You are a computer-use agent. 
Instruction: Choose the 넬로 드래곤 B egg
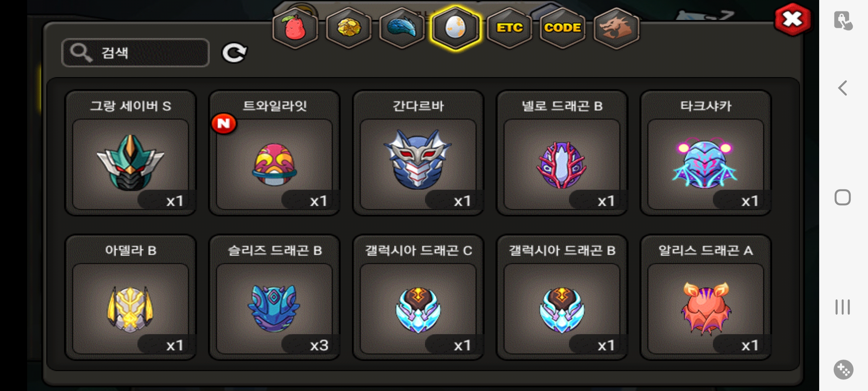pos(562,153)
